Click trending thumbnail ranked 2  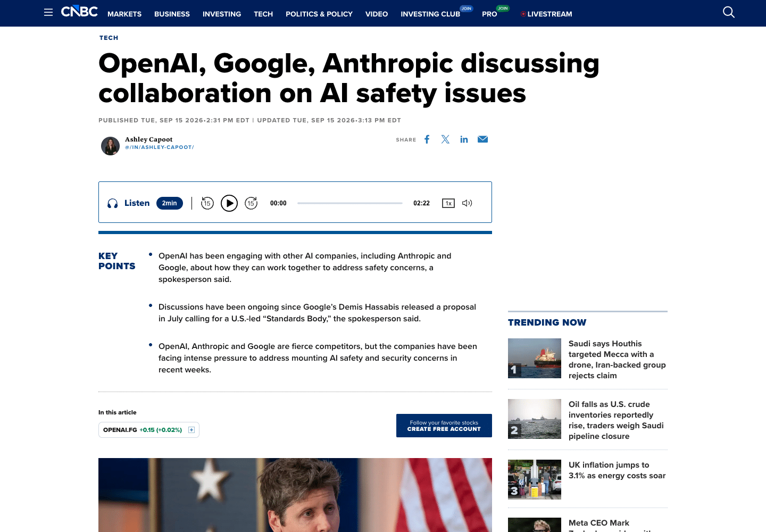pos(535,419)
